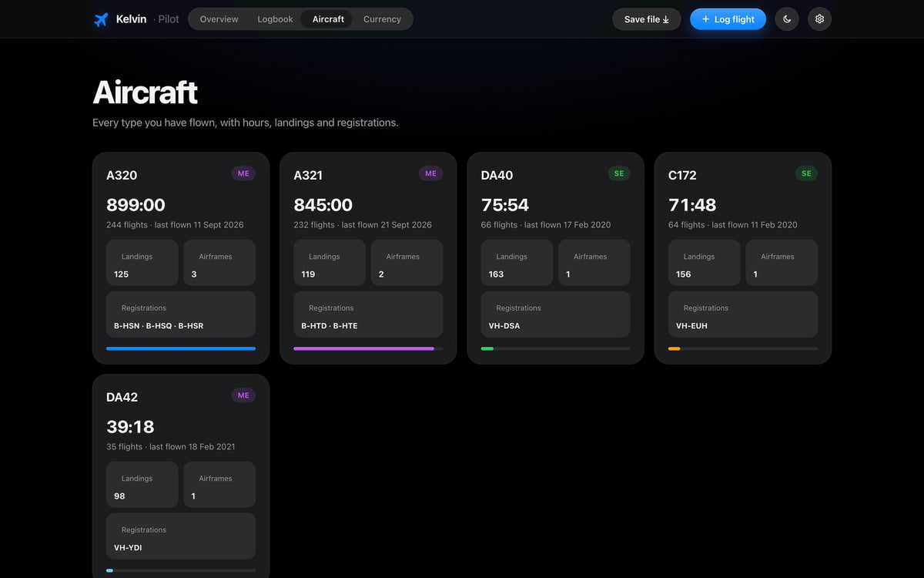Switch to the Logbook tab

click(x=275, y=19)
